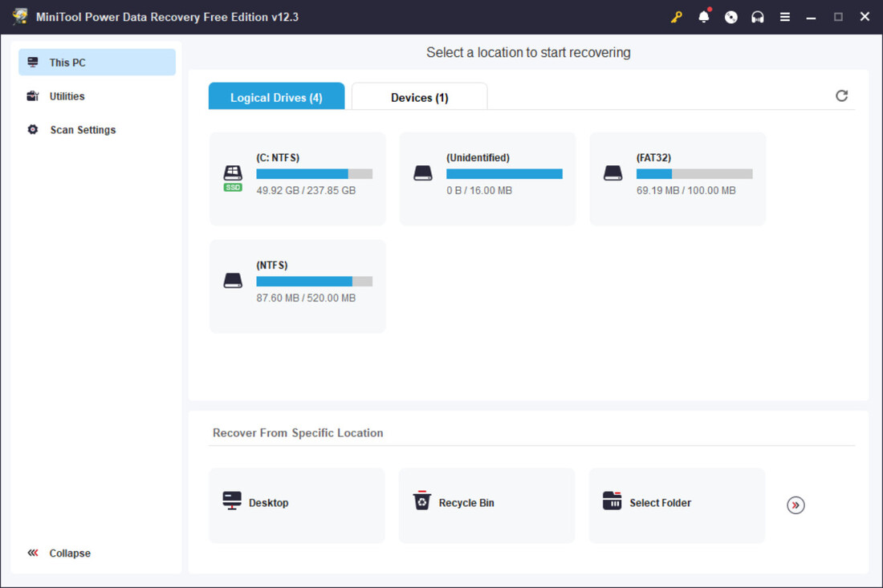Select the Desktop location card

pyautogui.click(x=297, y=505)
